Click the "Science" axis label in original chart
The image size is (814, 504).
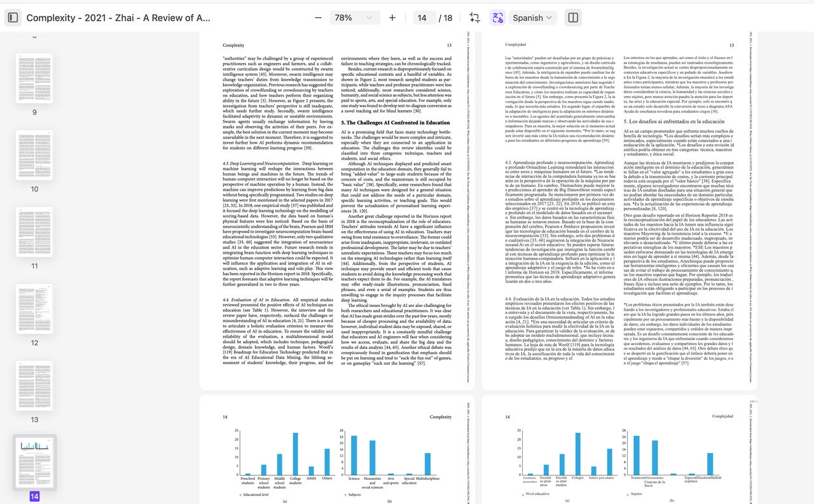pyautogui.click(x=354, y=478)
